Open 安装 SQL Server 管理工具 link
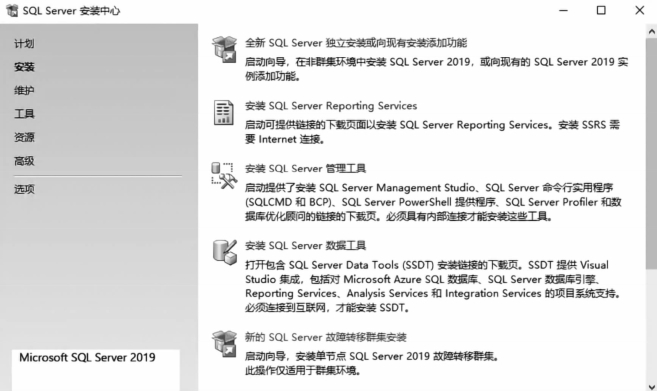This screenshot has width=657, height=391. (305, 168)
